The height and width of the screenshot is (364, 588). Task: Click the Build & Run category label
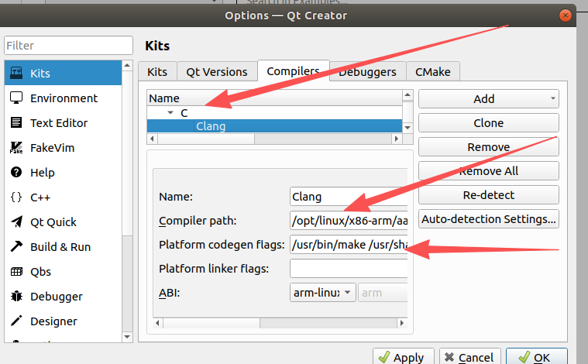[x=60, y=247]
